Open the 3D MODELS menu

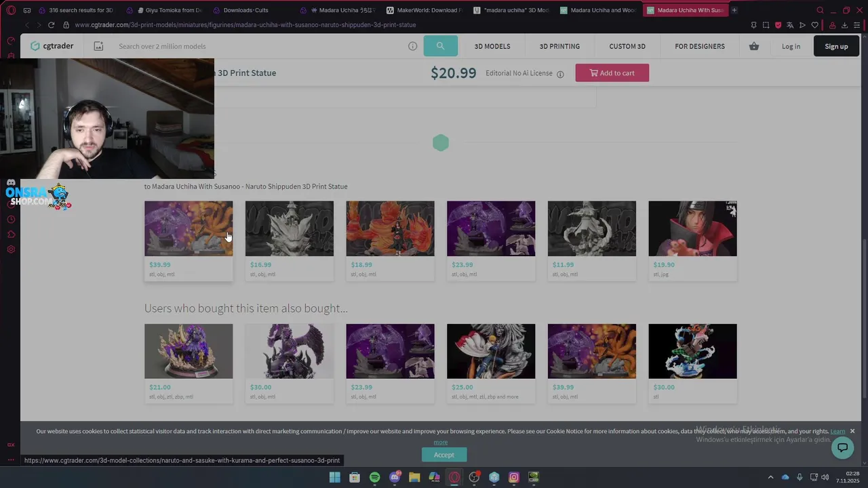pyautogui.click(x=492, y=46)
